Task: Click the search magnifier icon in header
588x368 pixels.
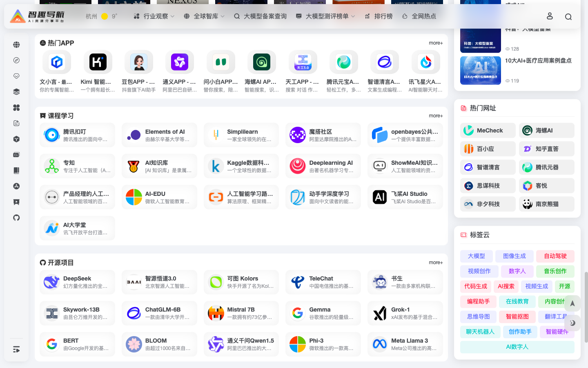Action: coord(568,17)
